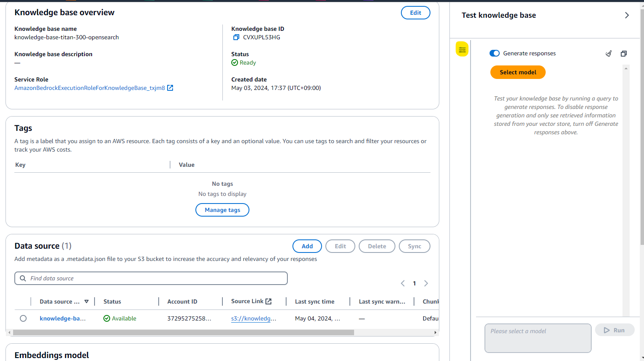Click the Account ID column header
Viewport: 644px width, 361px height.
tap(182, 301)
